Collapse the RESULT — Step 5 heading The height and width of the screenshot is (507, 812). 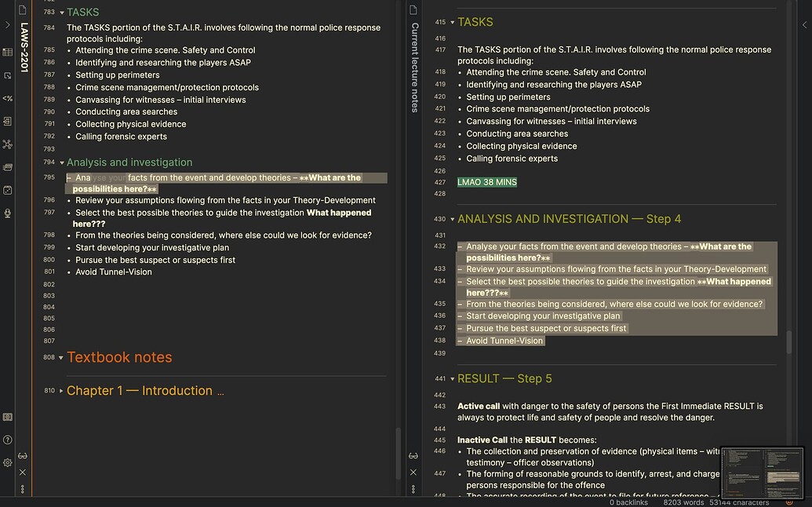click(452, 378)
